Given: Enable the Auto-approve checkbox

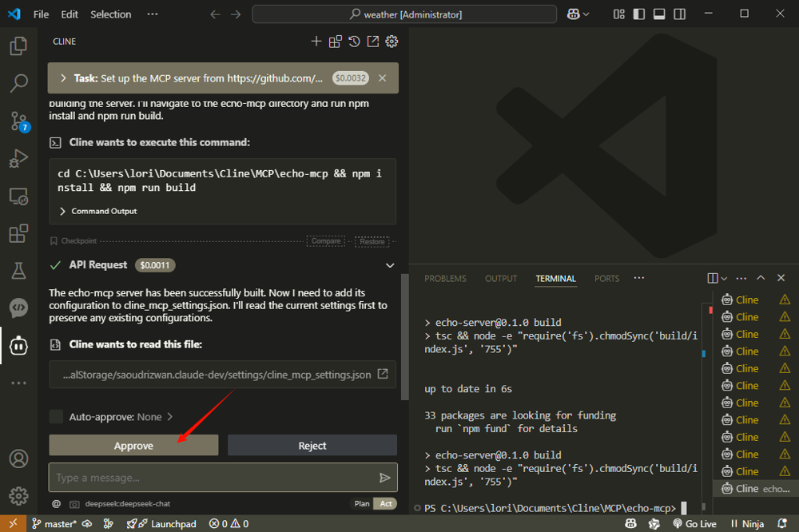Looking at the screenshot, I should [56, 416].
